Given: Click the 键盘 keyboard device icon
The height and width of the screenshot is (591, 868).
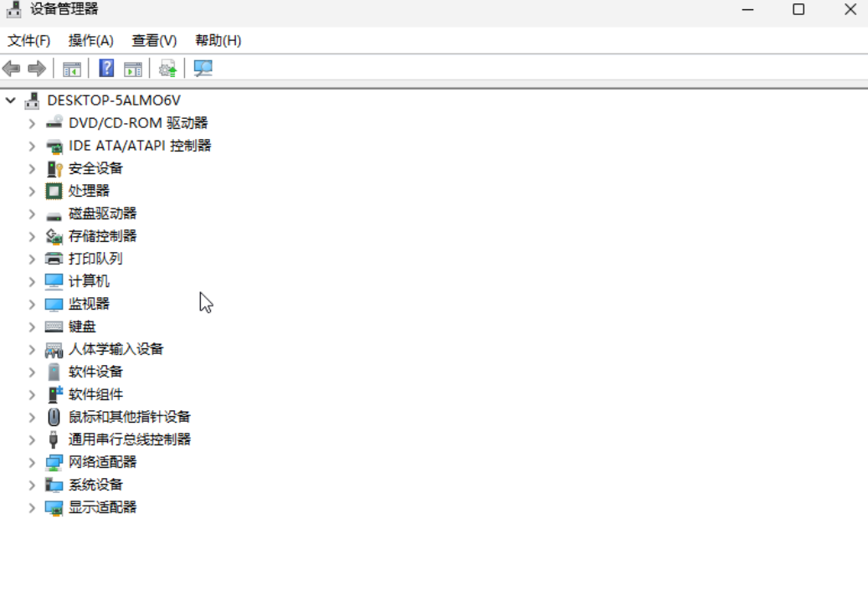Looking at the screenshot, I should [54, 326].
